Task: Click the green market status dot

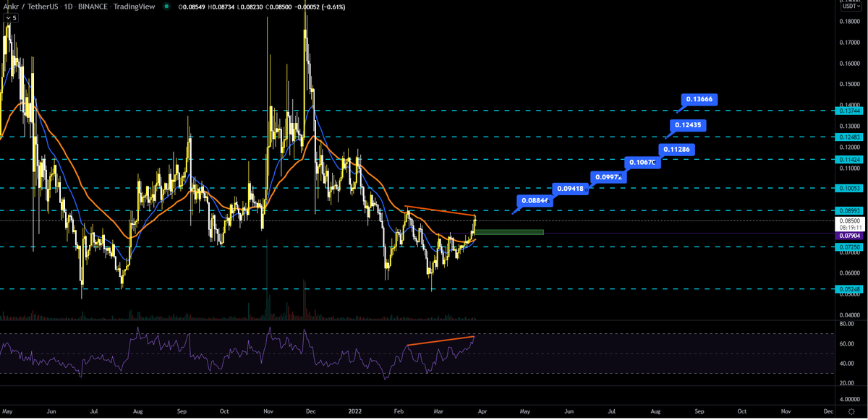Action: click(x=168, y=7)
